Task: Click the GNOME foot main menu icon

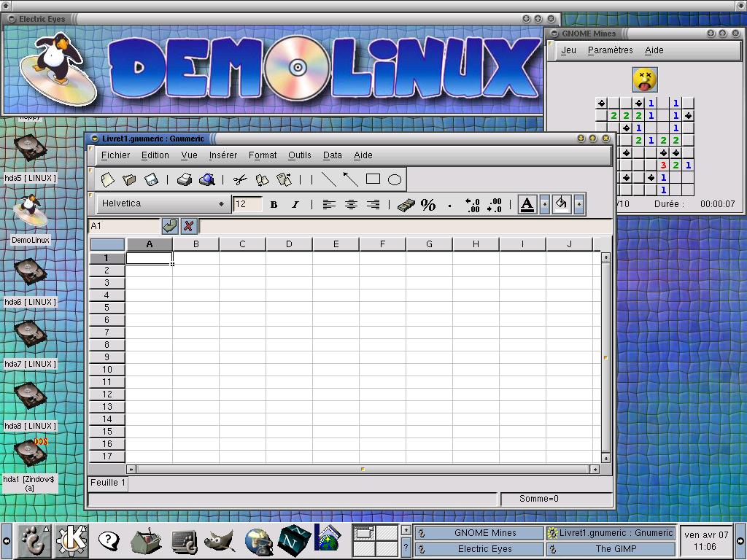Action: (x=34, y=541)
